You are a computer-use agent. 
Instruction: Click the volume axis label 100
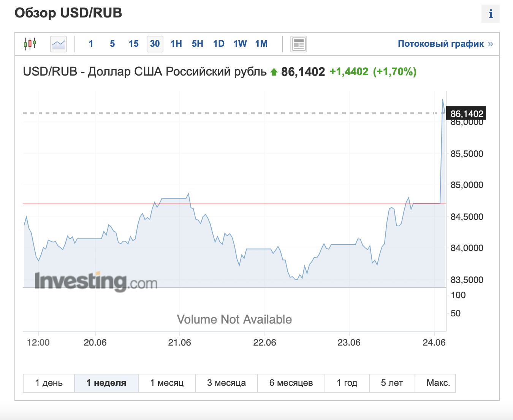point(458,295)
